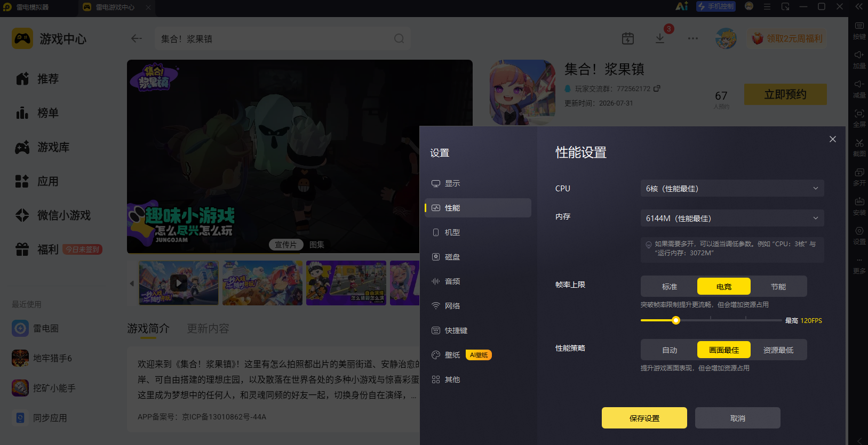868x445 pixels.
Task: Open the downloads icon with badge 3
Action: 660,38
